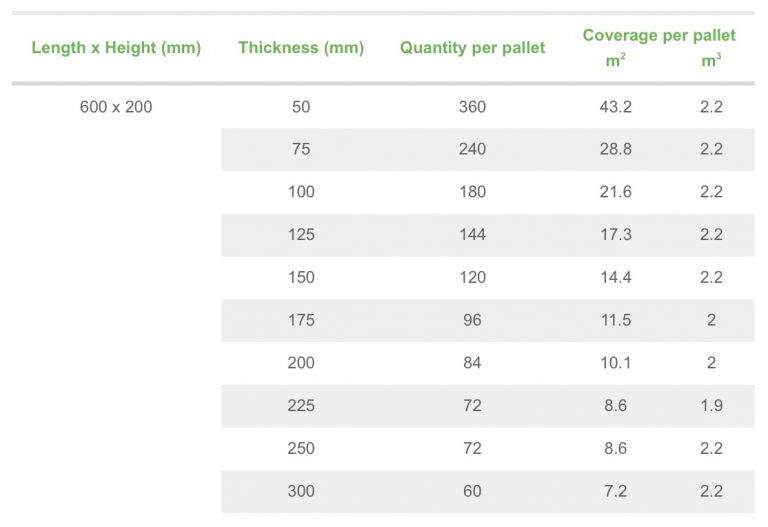The height and width of the screenshot is (527, 768).
Task: Select the thickness 75 cell
Action: [301, 149]
